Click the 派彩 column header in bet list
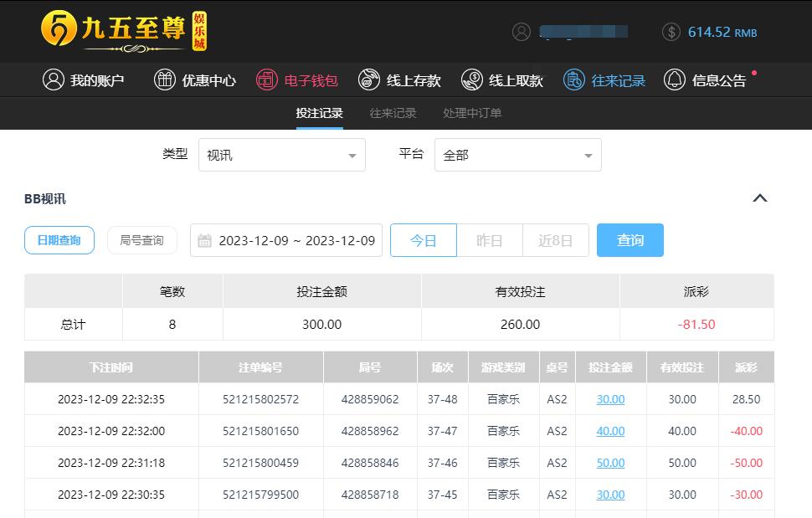812x518 pixels. tap(746, 367)
